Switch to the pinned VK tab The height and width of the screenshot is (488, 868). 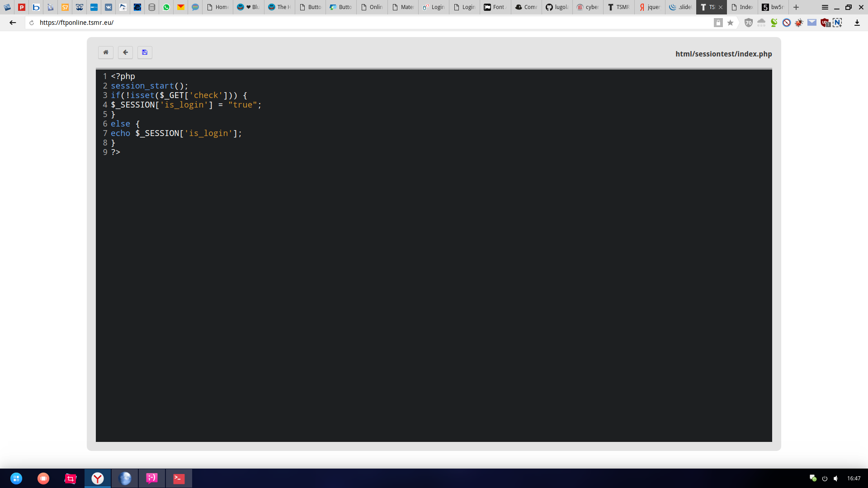pos(108,7)
